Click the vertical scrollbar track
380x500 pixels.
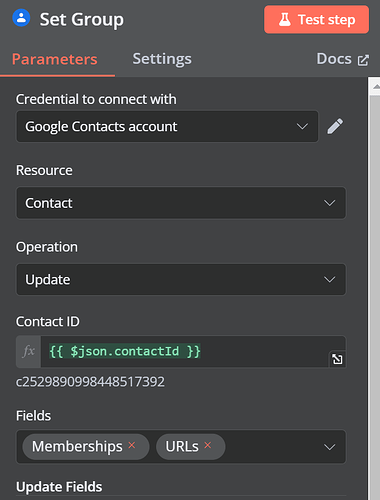pos(374,297)
